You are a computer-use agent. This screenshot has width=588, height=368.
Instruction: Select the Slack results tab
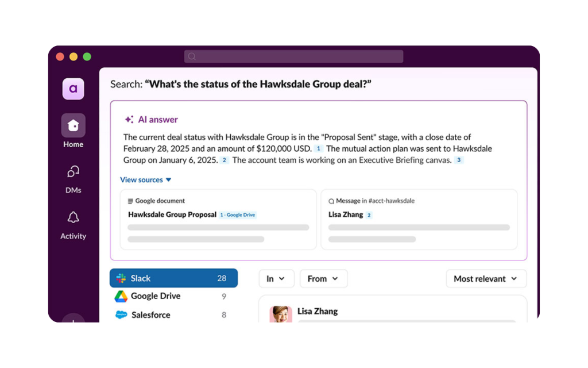[173, 278]
